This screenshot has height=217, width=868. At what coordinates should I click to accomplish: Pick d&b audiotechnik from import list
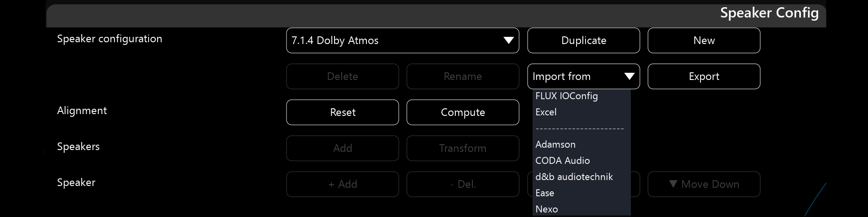tap(574, 177)
